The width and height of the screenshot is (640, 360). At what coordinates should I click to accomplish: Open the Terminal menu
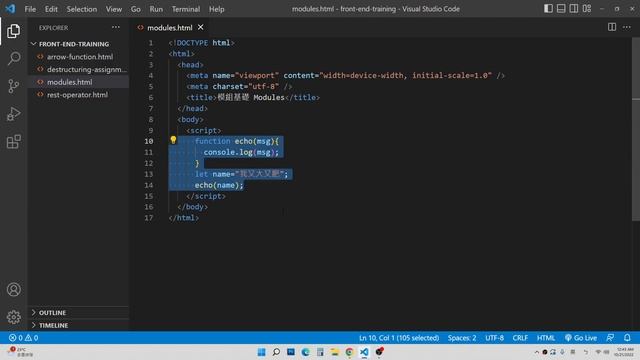point(186,9)
